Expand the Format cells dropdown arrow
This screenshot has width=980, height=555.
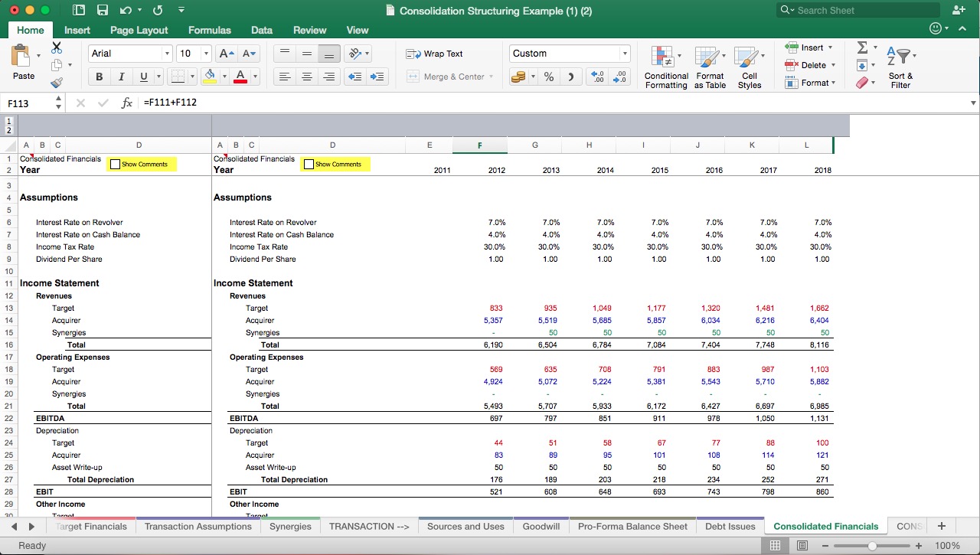tap(833, 83)
